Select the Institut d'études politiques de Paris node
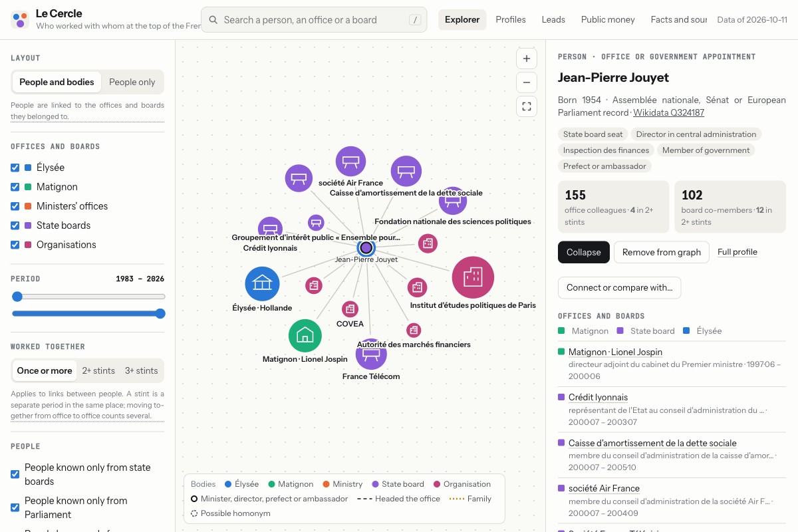 click(x=473, y=277)
